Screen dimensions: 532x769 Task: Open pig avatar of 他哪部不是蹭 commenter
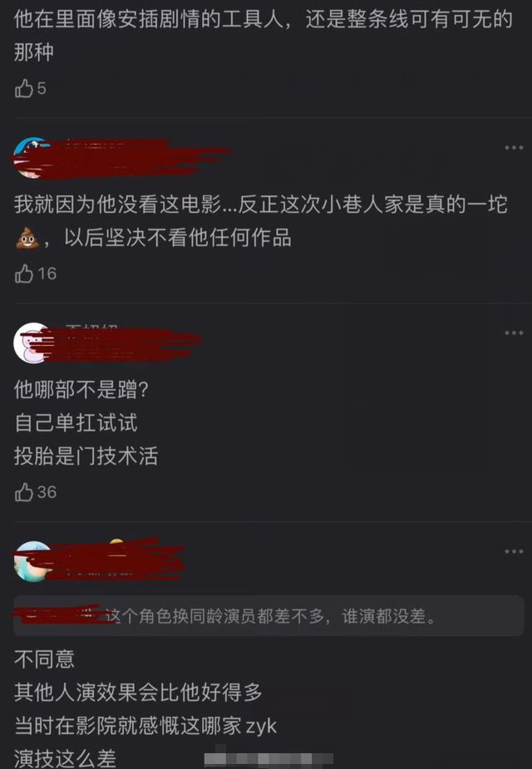pyautogui.click(x=33, y=343)
